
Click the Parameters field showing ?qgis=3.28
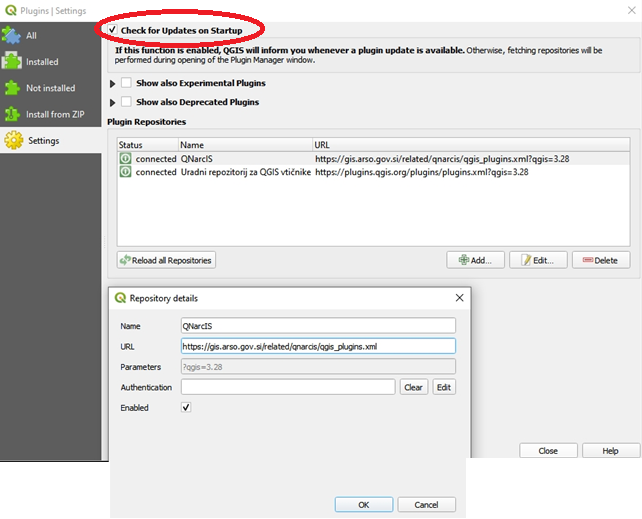(x=318, y=366)
